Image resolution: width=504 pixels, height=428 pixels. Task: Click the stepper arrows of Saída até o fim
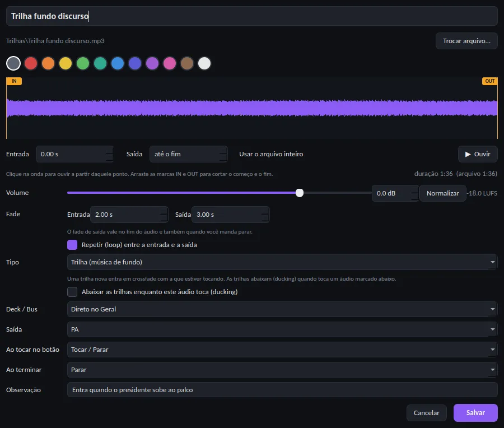(223, 154)
